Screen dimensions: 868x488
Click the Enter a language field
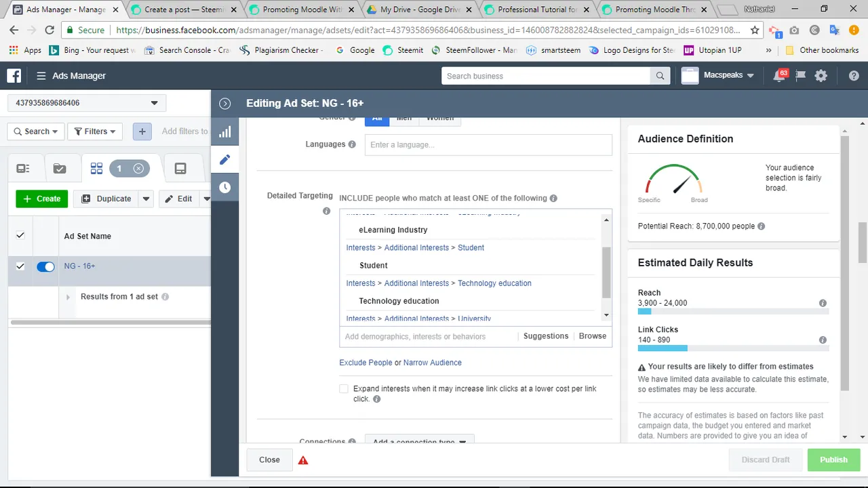488,144
